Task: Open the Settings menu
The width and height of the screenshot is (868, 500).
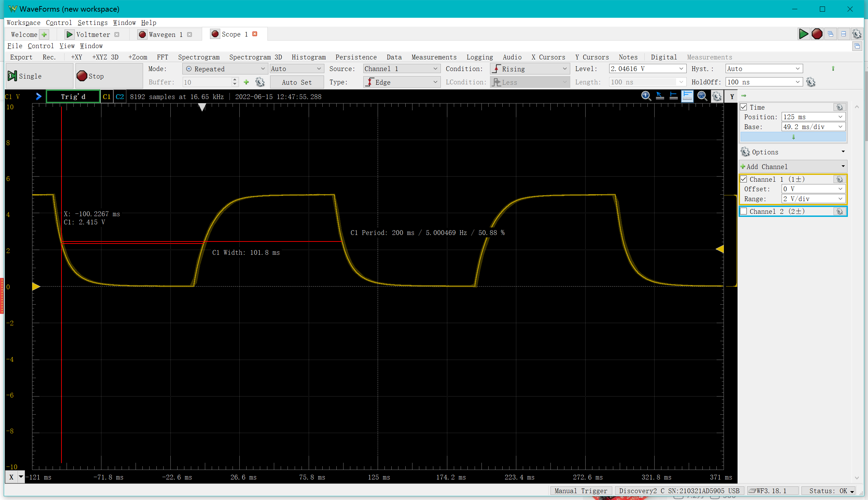Action: pos(92,23)
